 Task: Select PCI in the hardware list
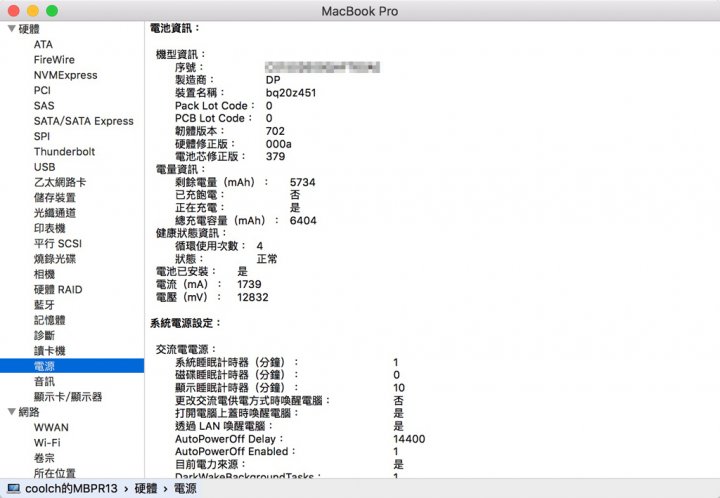(42, 90)
